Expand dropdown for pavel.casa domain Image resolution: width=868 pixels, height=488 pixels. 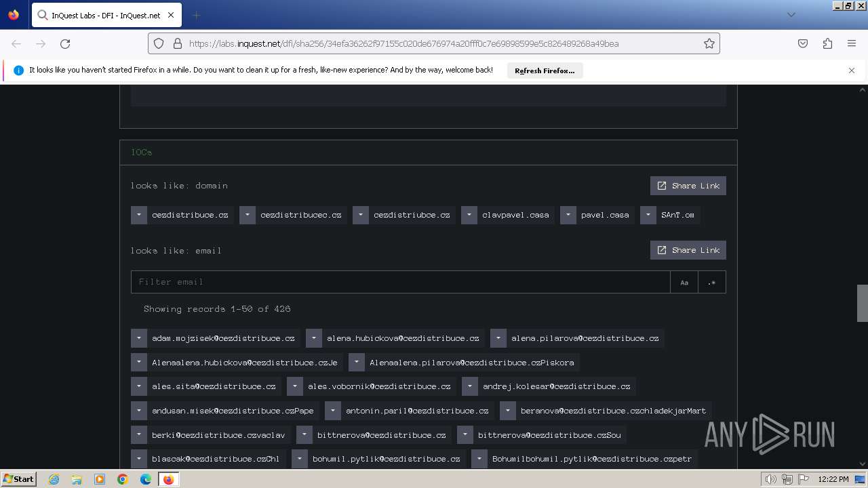568,215
